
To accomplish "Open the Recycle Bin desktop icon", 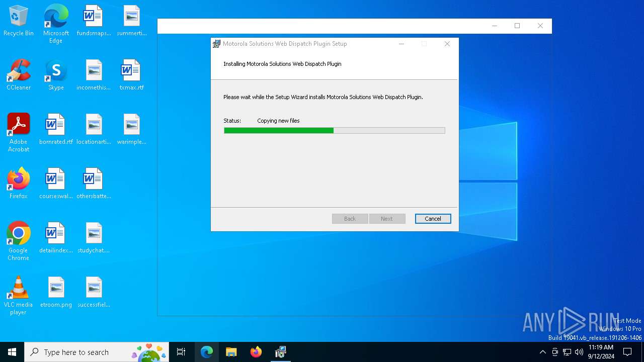I will pyautogui.click(x=19, y=21).
